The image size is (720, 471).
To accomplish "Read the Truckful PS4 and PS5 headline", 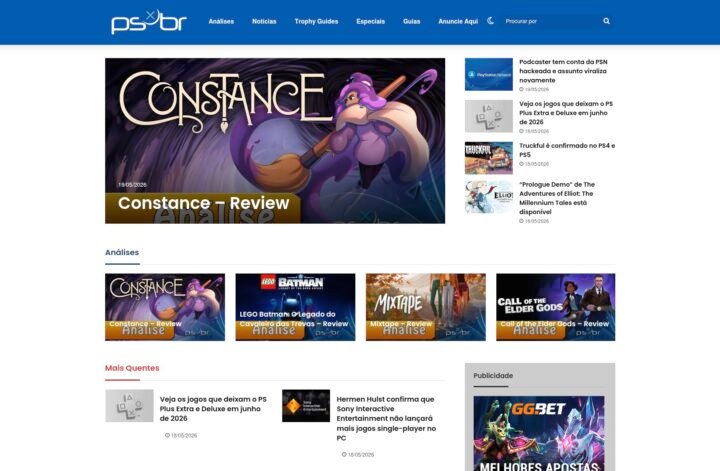I will click(x=567, y=150).
